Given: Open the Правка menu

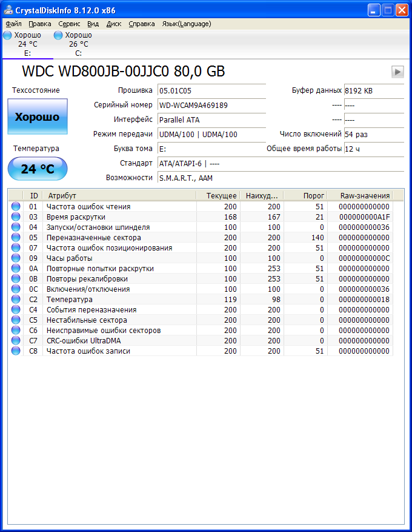Looking at the screenshot, I should (x=39, y=24).
